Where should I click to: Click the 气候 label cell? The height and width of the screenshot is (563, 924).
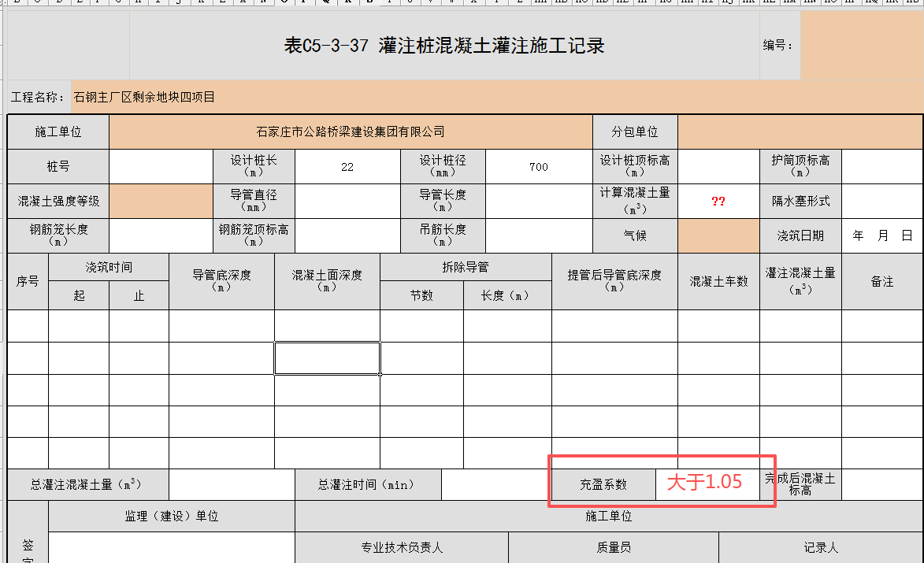pos(635,235)
